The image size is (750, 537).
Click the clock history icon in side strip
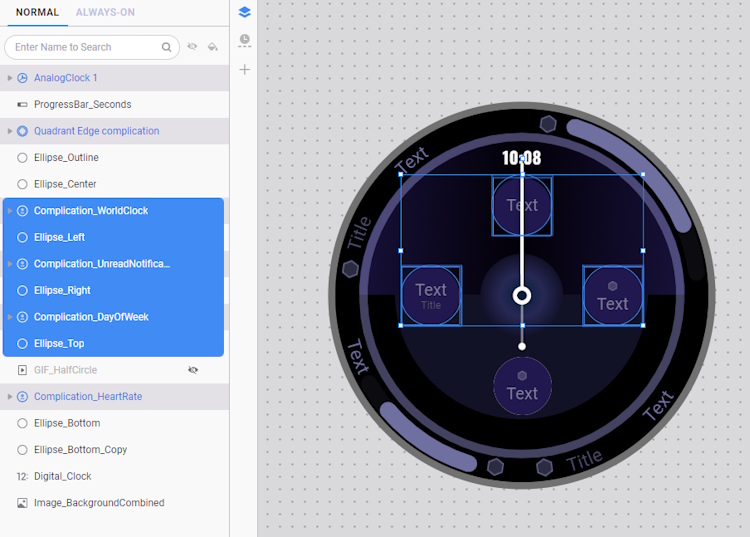(x=245, y=41)
